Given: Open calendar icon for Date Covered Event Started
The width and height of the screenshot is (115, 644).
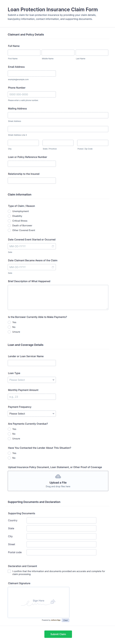Looking at the screenshot, I should (x=53, y=246).
